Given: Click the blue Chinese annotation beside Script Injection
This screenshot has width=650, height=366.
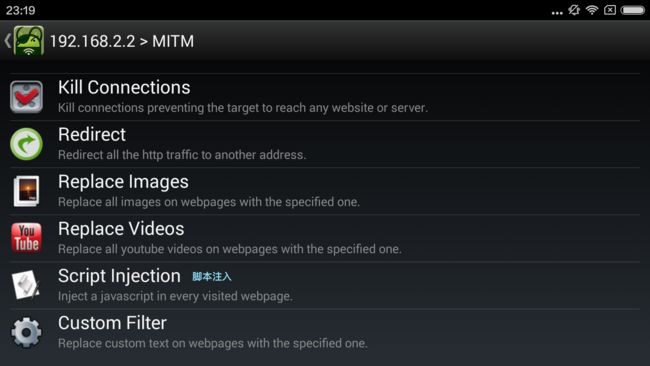Looking at the screenshot, I should click(212, 277).
